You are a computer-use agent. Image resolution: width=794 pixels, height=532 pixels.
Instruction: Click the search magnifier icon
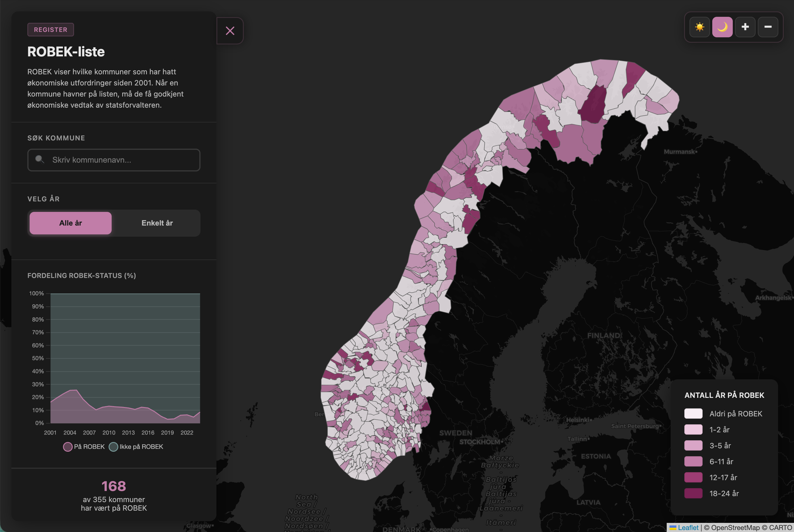point(40,159)
